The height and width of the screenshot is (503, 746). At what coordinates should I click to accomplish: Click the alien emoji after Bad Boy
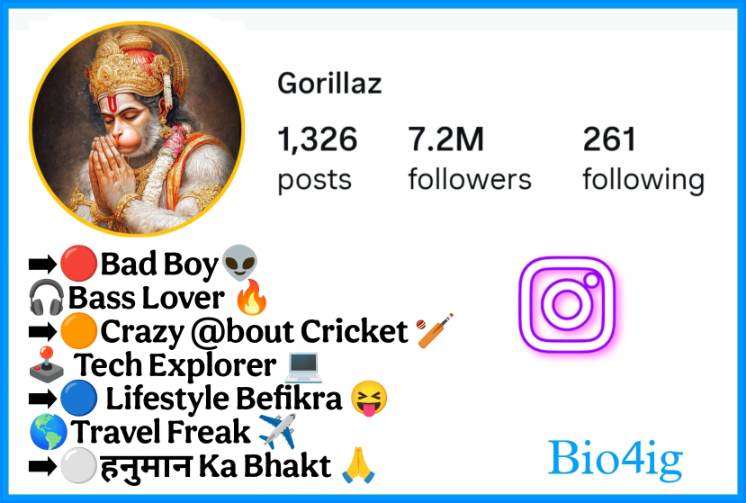[240, 263]
